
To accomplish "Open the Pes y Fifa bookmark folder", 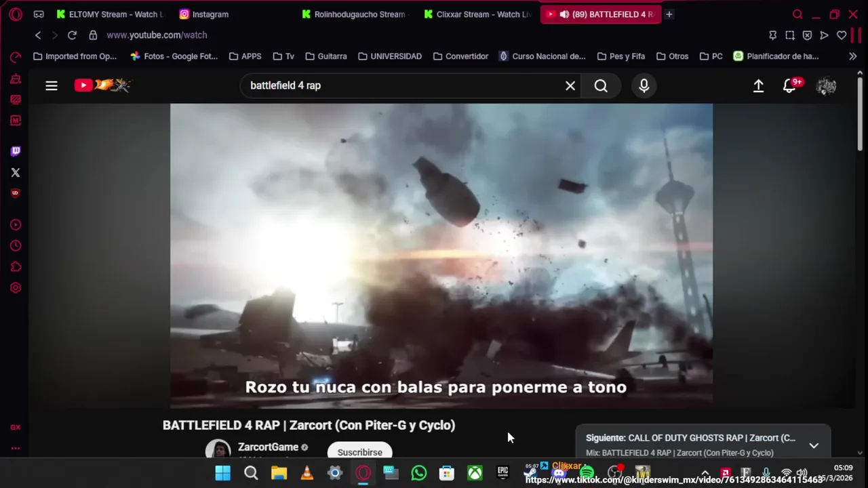I will (x=620, y=56).
